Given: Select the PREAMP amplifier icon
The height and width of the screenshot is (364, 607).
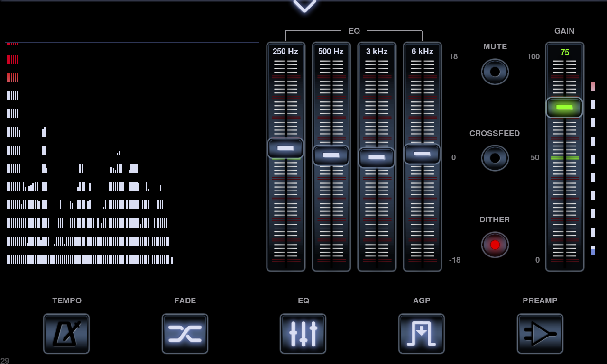Looking at the screenshot, I should click(x=540, y=333).
